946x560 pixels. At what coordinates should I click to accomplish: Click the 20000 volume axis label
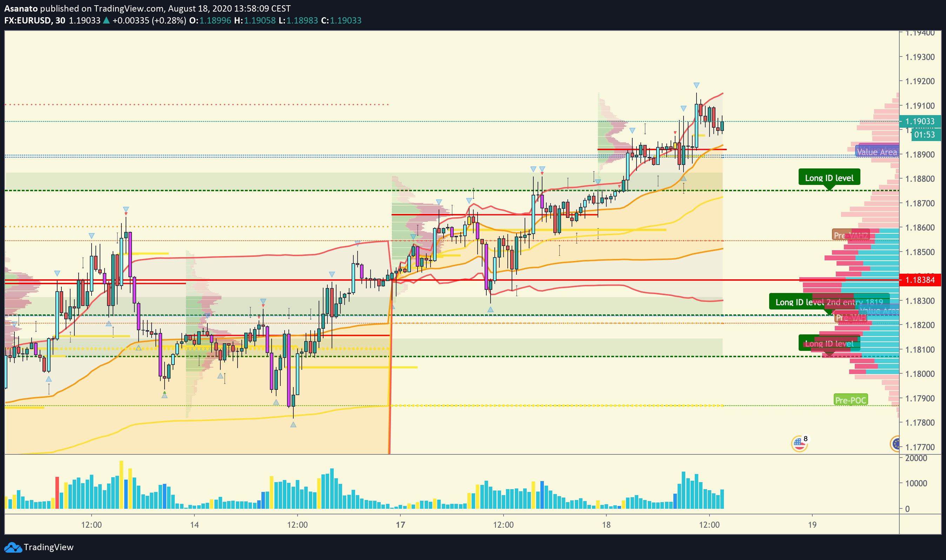coord(916,458)
